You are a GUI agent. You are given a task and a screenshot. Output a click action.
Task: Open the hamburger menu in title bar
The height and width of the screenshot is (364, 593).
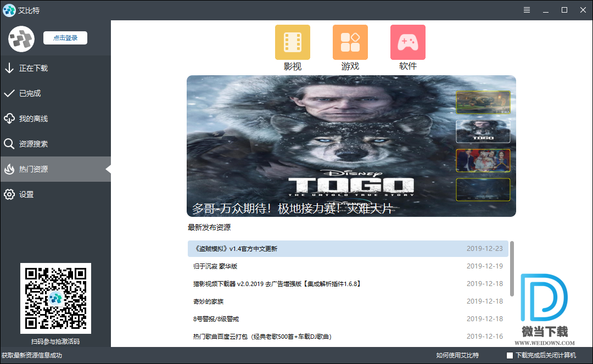click(527, 10)
